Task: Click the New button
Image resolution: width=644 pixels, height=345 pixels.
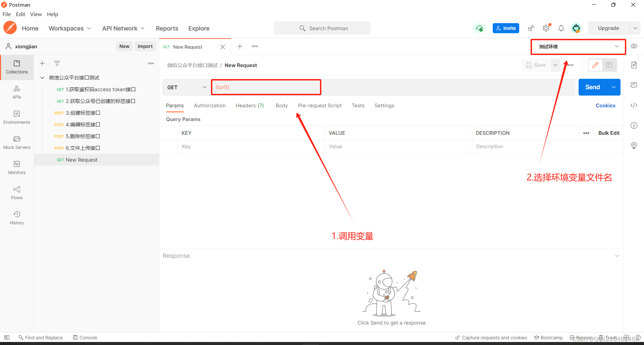Action: (124, 46)
